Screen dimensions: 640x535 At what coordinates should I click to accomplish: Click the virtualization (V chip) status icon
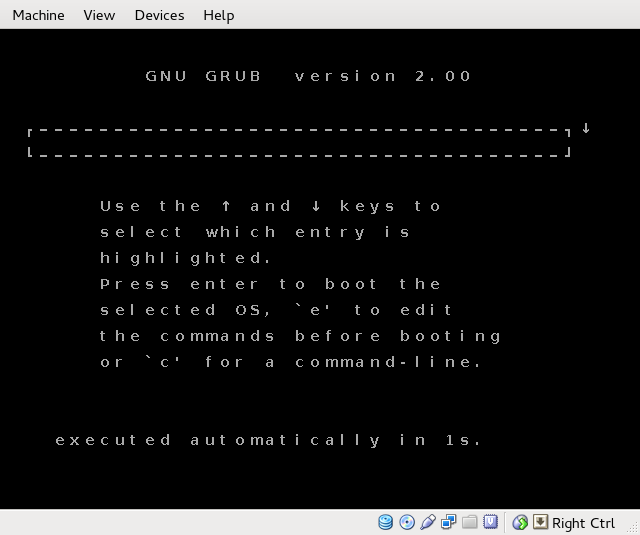490,522
